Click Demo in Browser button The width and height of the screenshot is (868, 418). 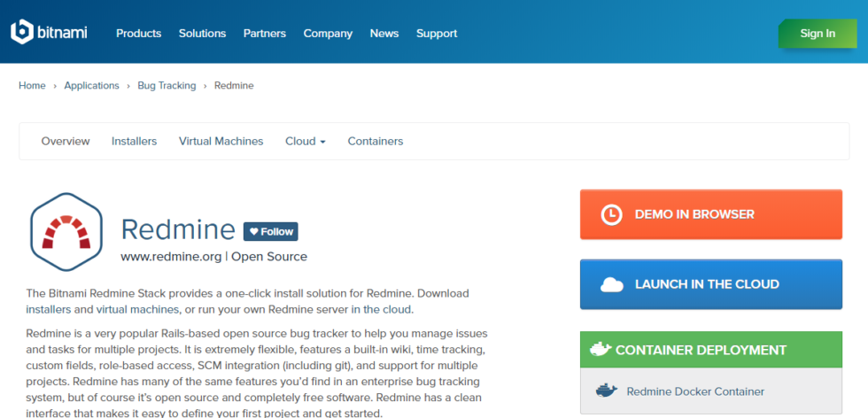pos(710,214)
